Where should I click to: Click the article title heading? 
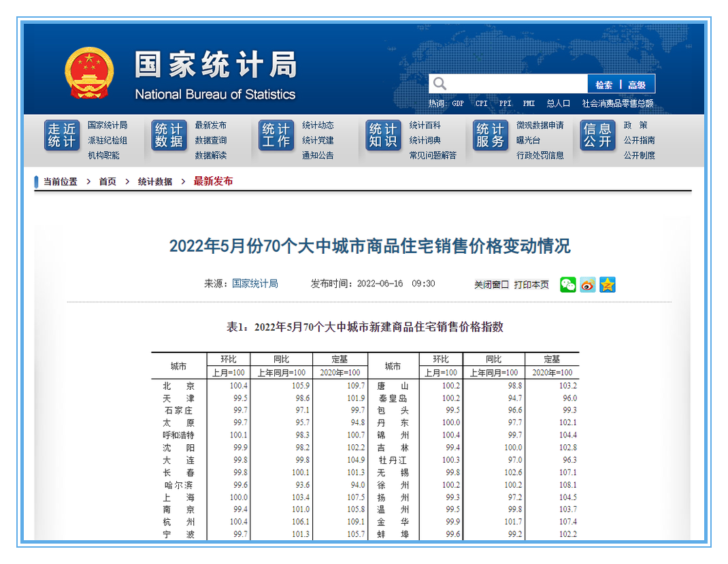pos(369,246)
